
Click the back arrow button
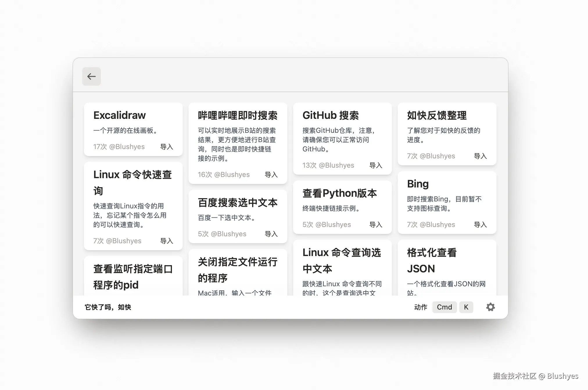click(x=92, y=76)
